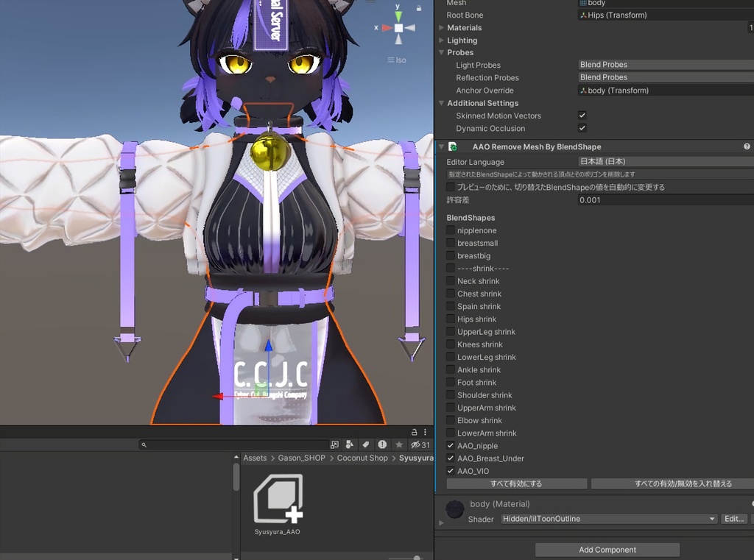Toggle the scene gizmo lock icon
This screenshot has width=754, height=560.
419,8
